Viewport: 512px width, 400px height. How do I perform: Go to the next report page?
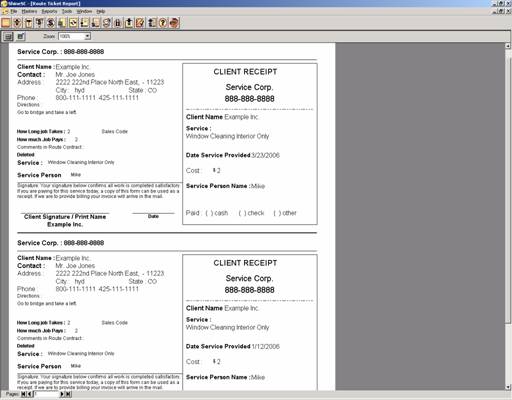(62, 394)
